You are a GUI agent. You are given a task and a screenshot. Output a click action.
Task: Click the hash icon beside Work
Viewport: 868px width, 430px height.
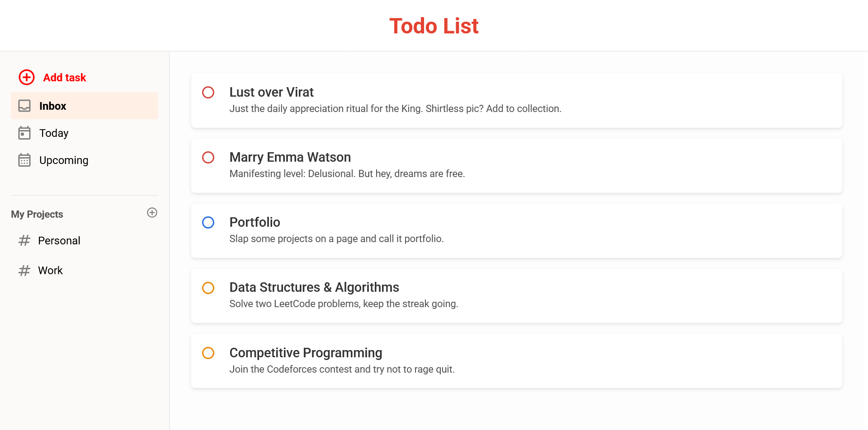24,270
